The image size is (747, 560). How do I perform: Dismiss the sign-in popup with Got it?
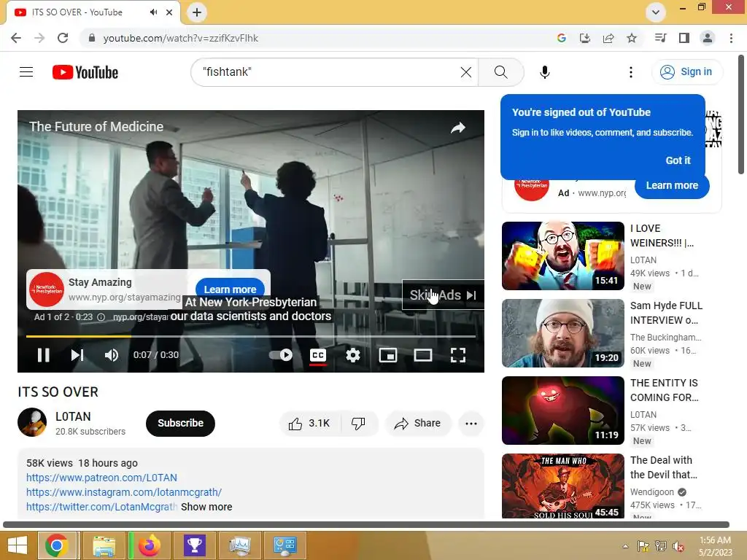point(678,160)
